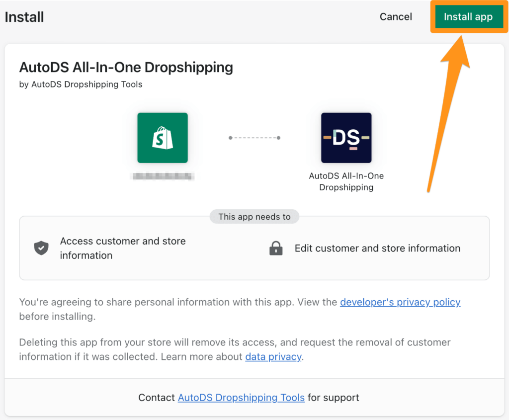
Task: Click the "This app needs to" pill label
Action: point(254,216)
